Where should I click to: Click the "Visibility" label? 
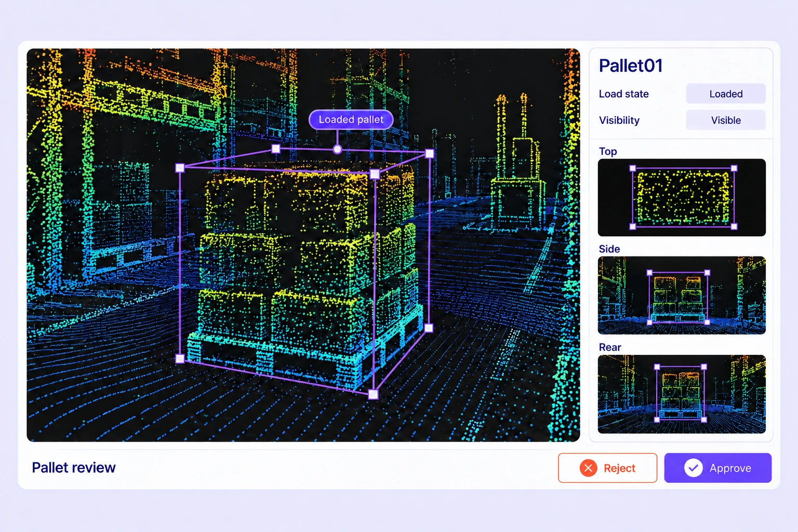tap(619, 121)
